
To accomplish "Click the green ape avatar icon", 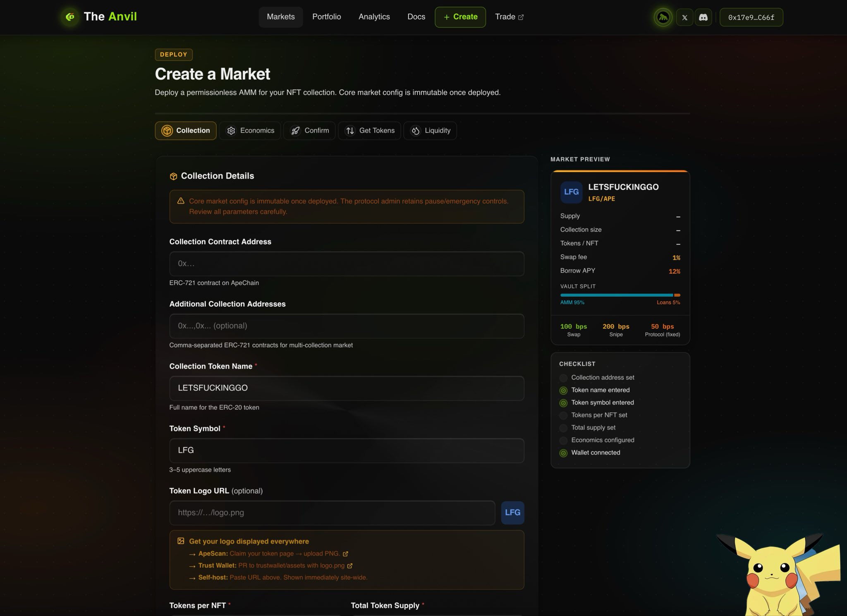I will coord(663,17).
